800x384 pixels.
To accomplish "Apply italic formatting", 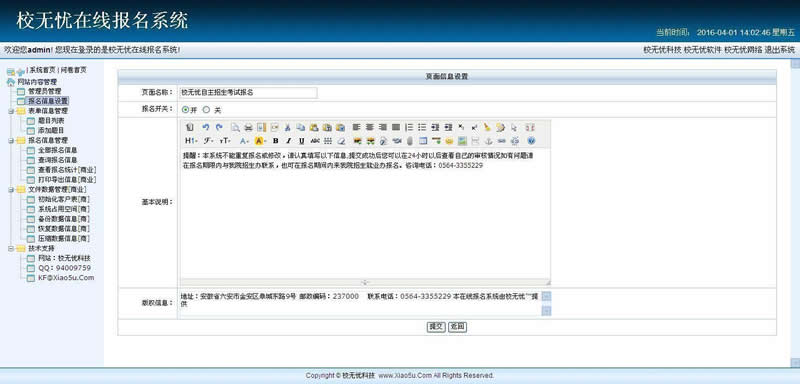I will point(288,141).
